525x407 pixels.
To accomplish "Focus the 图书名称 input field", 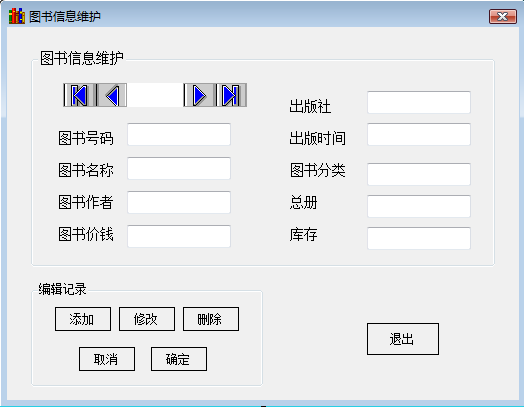I will (x=179, y=168).
